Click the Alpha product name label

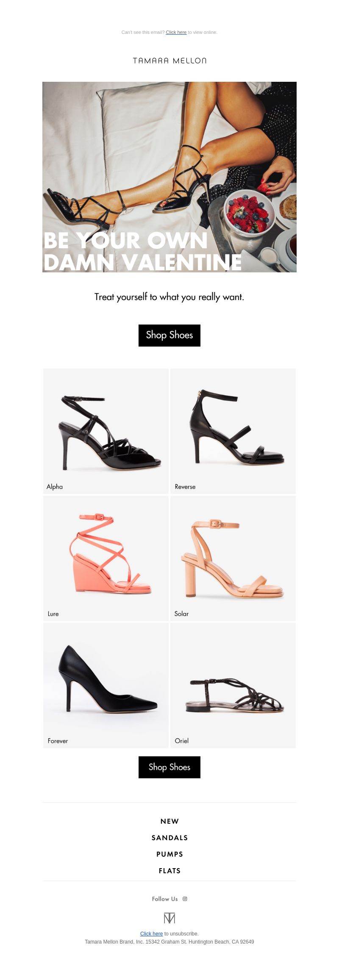point(55,486)
